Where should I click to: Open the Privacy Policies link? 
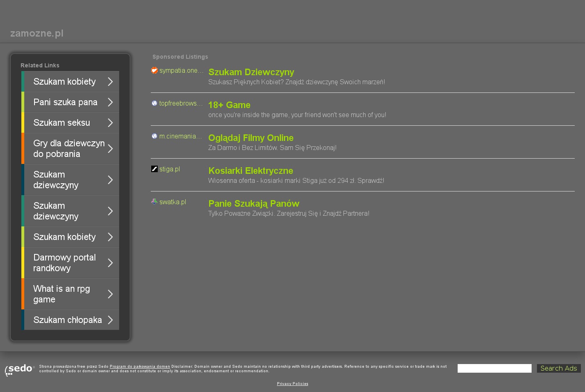coord(292,384)
